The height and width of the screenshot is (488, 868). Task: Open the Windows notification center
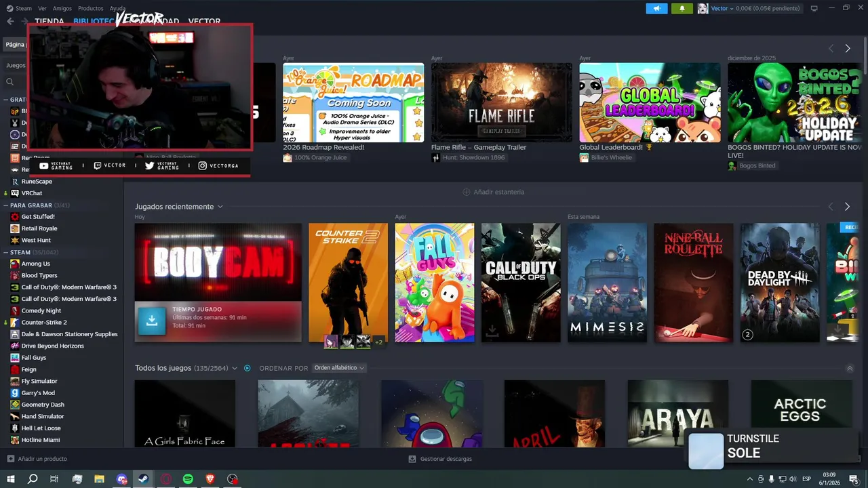[853, 479]
